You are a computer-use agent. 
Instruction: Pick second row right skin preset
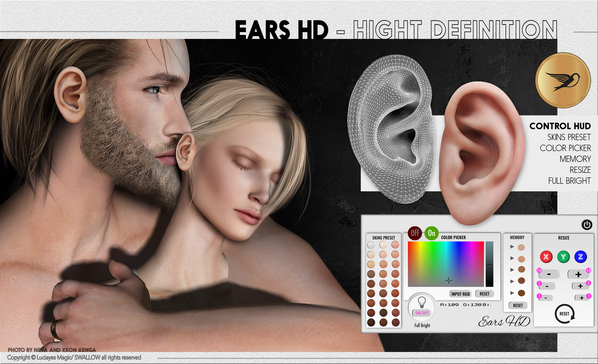[x=395, y=254]
